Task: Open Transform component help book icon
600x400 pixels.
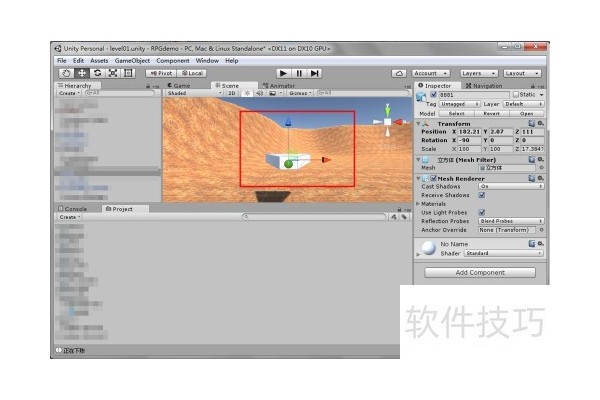Action: (532, 123)
